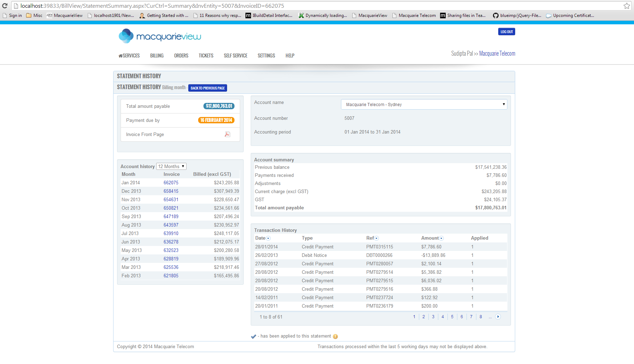Click the info icon beside applied statement note
The image size is (634, 364).
[335, 337]
